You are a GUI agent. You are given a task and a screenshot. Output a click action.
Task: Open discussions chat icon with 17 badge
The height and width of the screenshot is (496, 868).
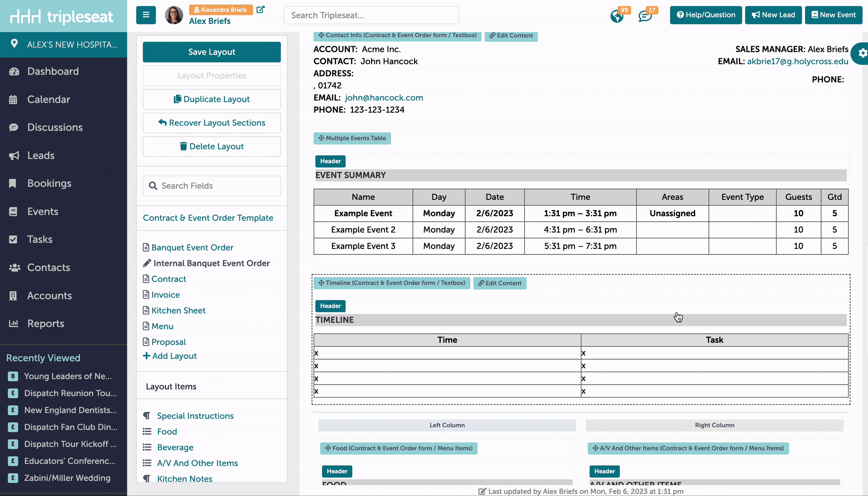coord(645,16)
